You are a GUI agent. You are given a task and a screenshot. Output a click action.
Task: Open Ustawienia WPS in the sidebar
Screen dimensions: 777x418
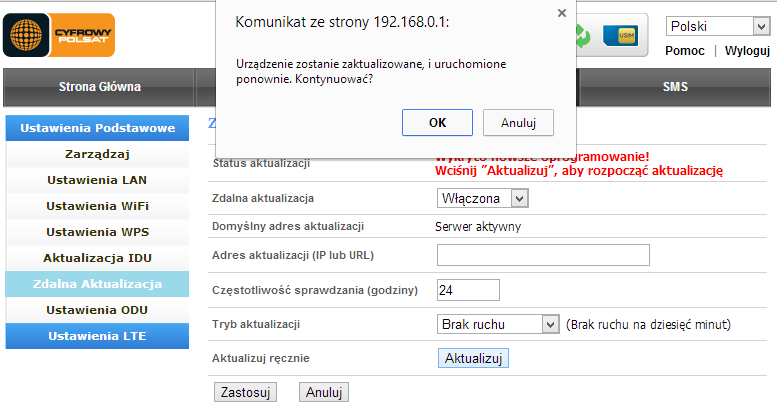97,232
